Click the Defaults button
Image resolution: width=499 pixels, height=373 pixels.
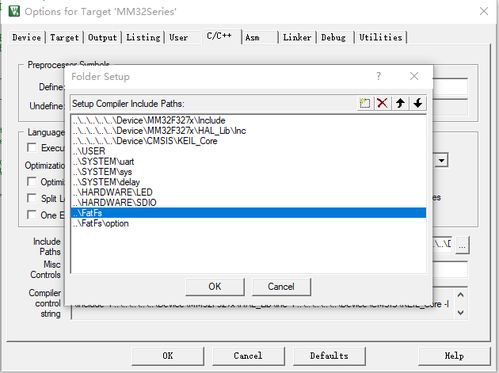pos(329,356)
